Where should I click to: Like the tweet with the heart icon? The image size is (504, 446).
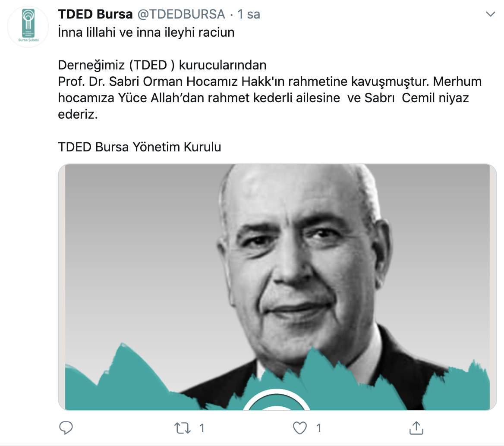coord(299,428)
